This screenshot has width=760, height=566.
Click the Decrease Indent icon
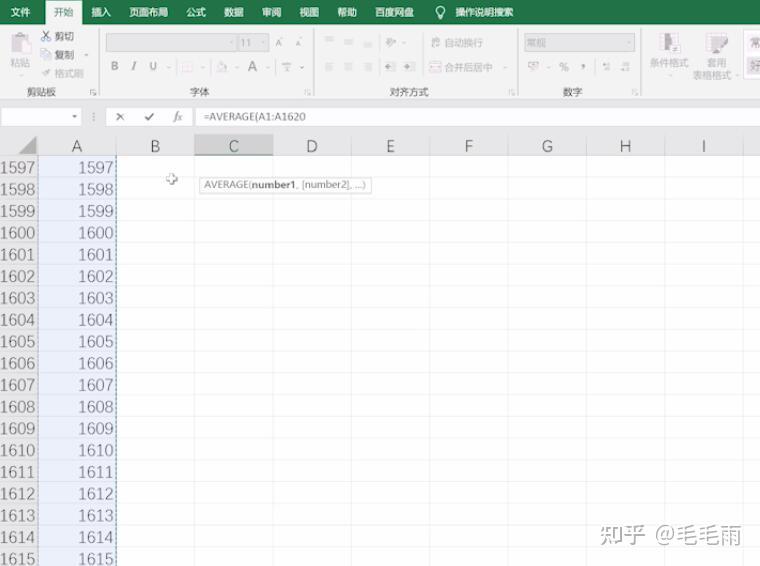(390, 67)
